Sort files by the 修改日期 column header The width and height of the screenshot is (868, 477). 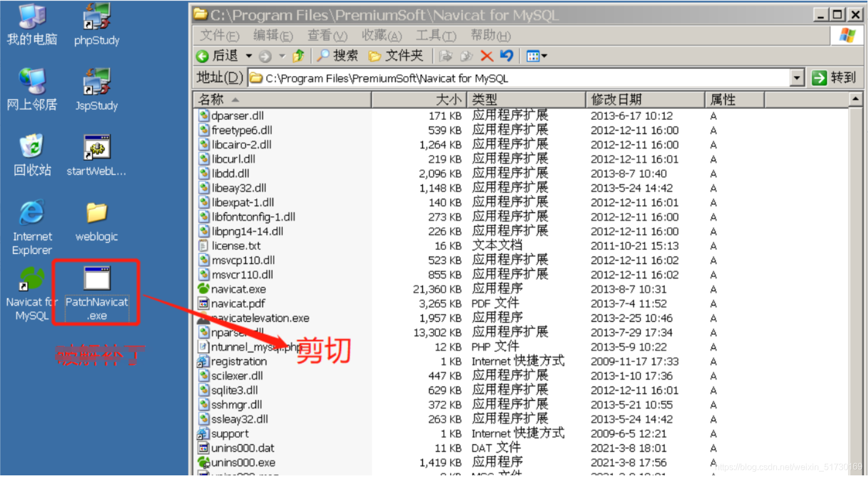[645, 100]
